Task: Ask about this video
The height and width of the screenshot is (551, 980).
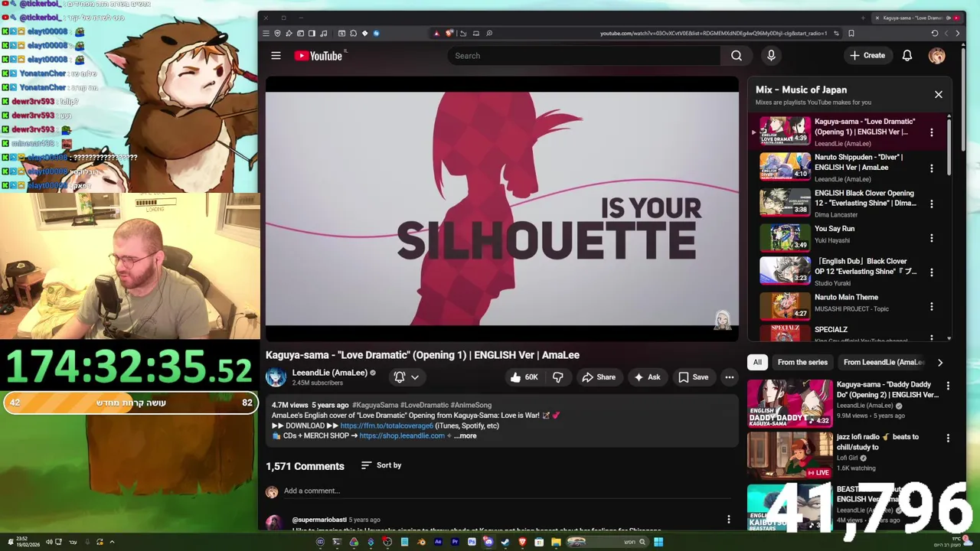Action: (646, 377)
